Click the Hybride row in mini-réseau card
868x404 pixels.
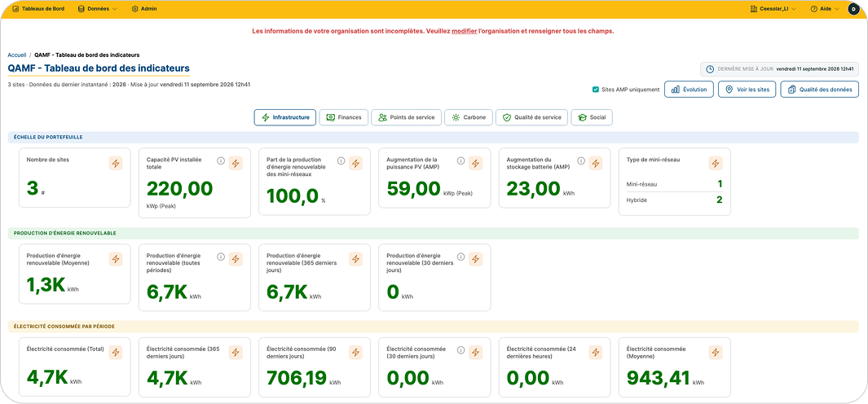tap(674, 200)
